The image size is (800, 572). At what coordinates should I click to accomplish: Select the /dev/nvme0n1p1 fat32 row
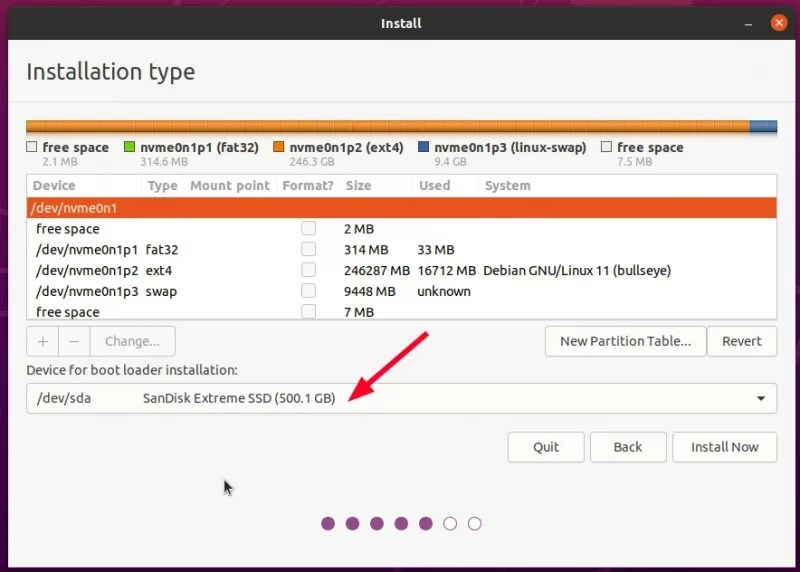402,250
